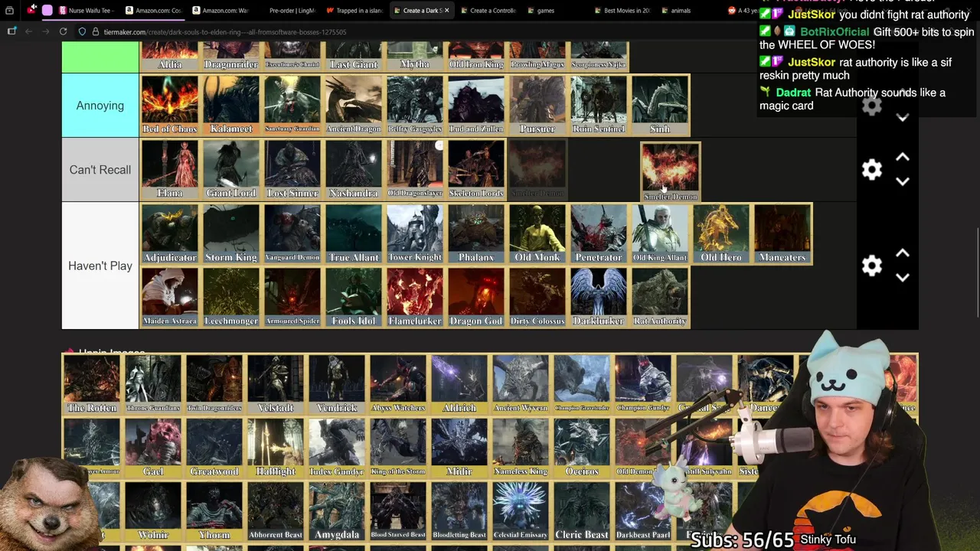Switch to the animals tab

681,10
